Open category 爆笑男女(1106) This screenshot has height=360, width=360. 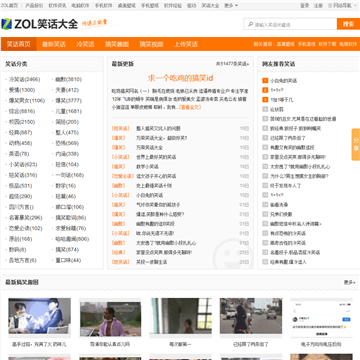pos(27,101)
